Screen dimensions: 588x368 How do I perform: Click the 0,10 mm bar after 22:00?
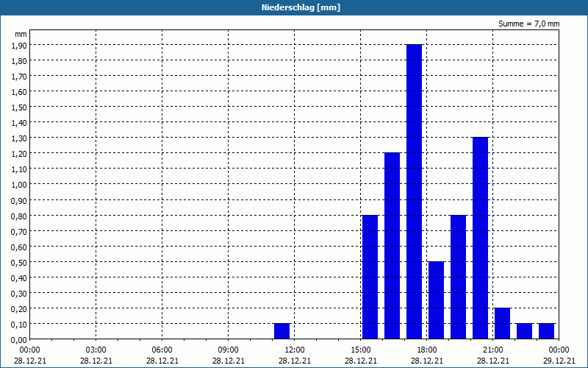(x=524, y=331)
